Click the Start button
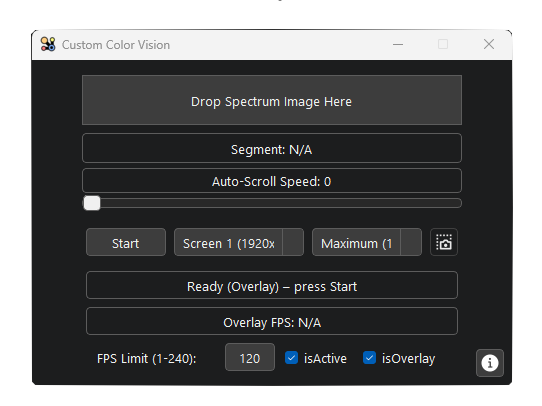This screenshot has height=406, width=542. [126, 242]
